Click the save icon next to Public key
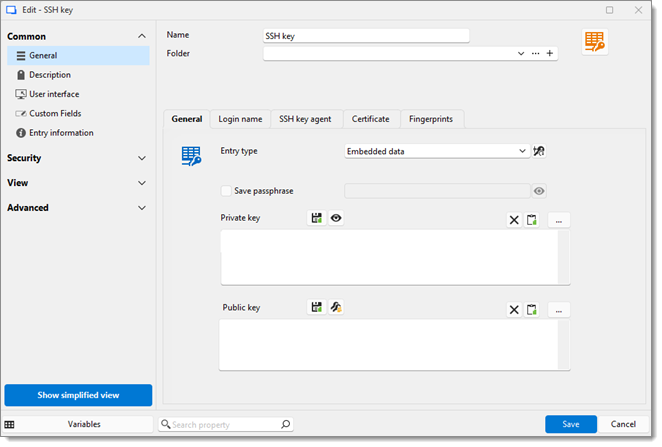This screenshot has width=662, height=447. 317,307
